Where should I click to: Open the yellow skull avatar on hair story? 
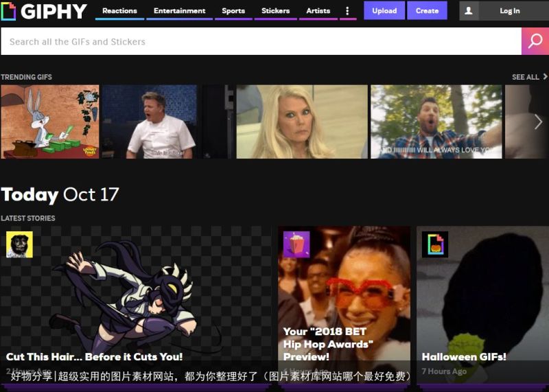(20, 244)
